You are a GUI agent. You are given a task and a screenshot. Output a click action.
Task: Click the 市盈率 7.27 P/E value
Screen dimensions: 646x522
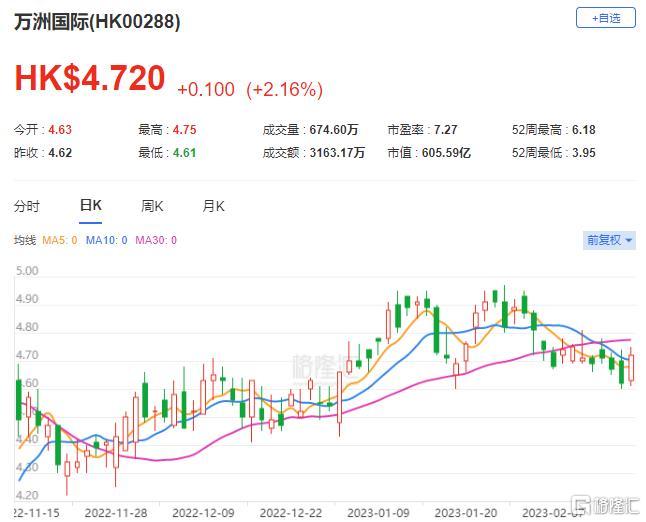[x=445, y=130]
